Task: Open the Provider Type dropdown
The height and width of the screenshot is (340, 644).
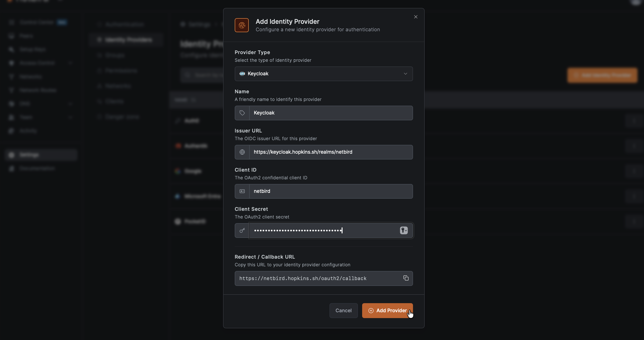Action: (323, 74)
